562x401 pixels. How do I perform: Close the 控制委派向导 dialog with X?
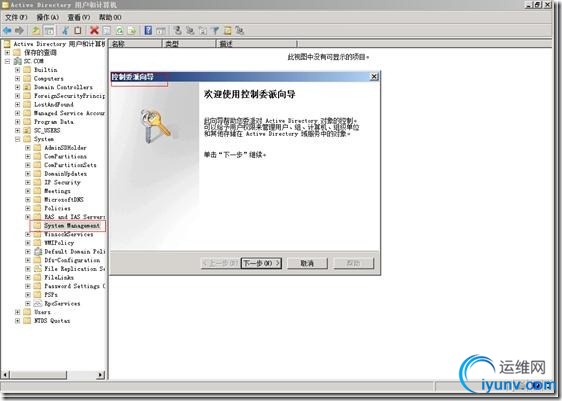click(374, 76)
